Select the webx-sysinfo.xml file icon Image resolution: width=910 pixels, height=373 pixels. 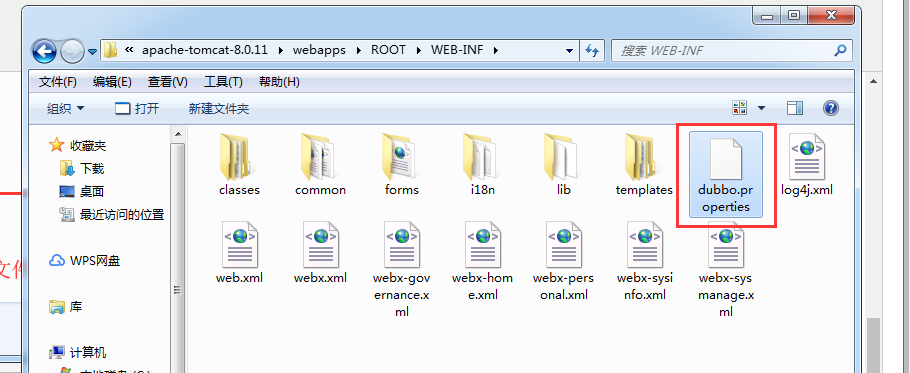click(645, 244)
